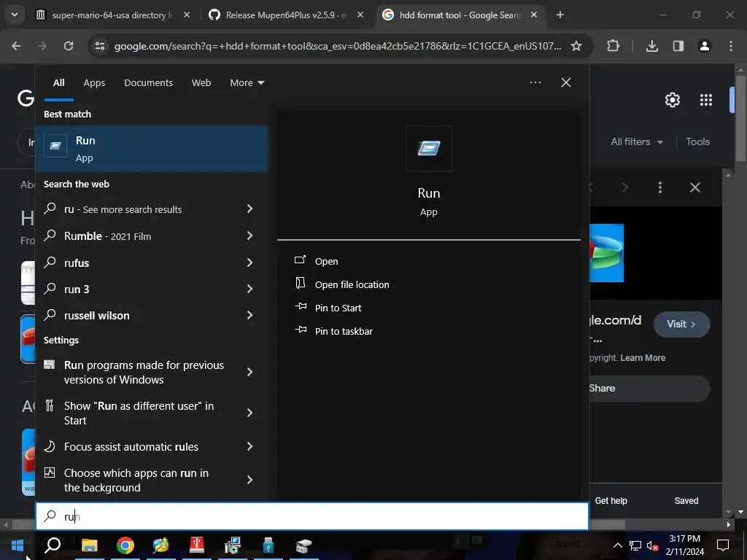Expand 'Choose which apps can run' arrow

(x=249, y=480)
